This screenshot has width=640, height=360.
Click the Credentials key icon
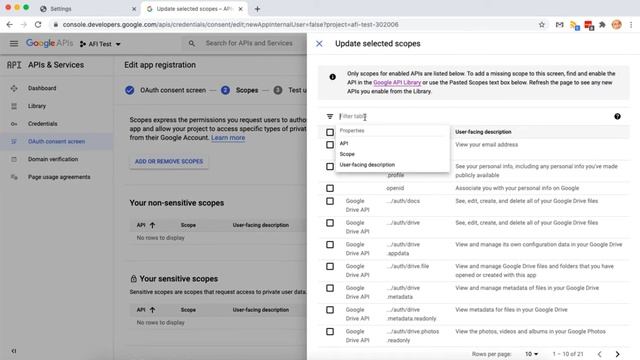click(x=14, y=124)
